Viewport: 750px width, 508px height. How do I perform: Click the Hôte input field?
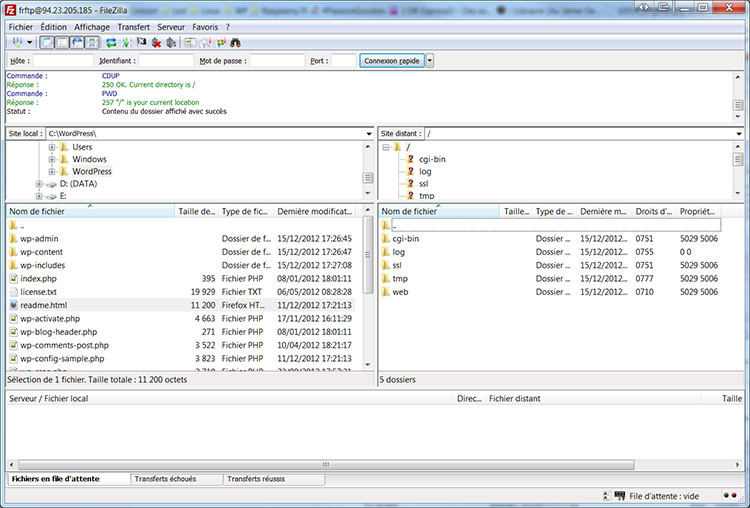(x=64, y=61)
